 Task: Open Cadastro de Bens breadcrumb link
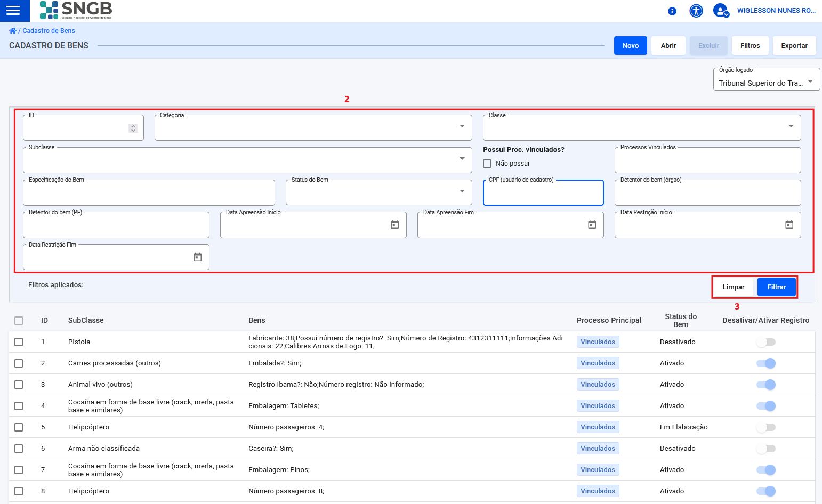point(49,31)
